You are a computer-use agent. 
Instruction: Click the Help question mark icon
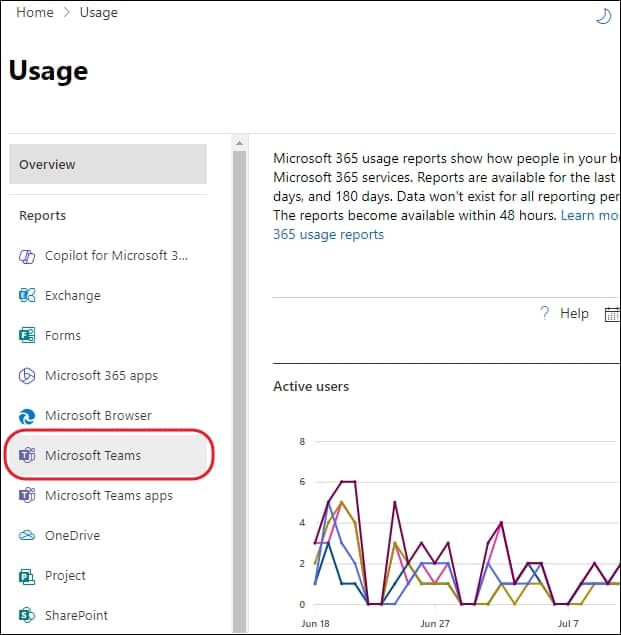545,313
